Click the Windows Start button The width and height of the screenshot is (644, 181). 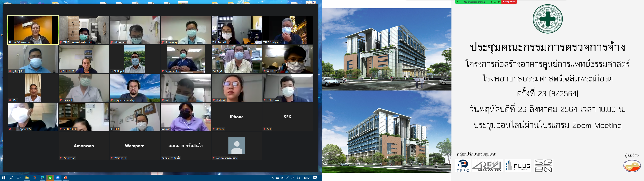point(4,178)
